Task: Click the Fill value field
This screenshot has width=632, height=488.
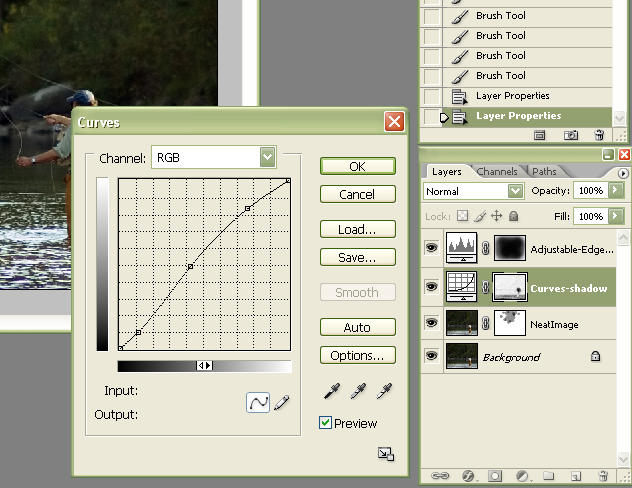Action: coord(591,216)
